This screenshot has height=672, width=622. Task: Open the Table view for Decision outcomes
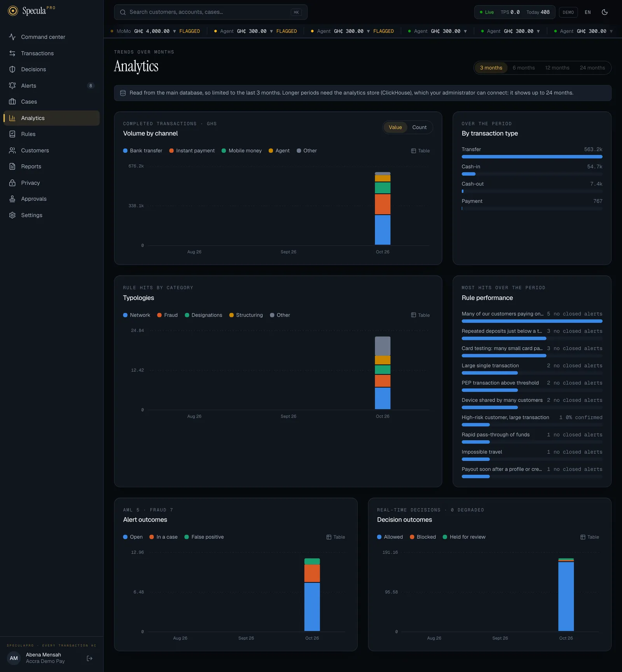pos(589,537)
